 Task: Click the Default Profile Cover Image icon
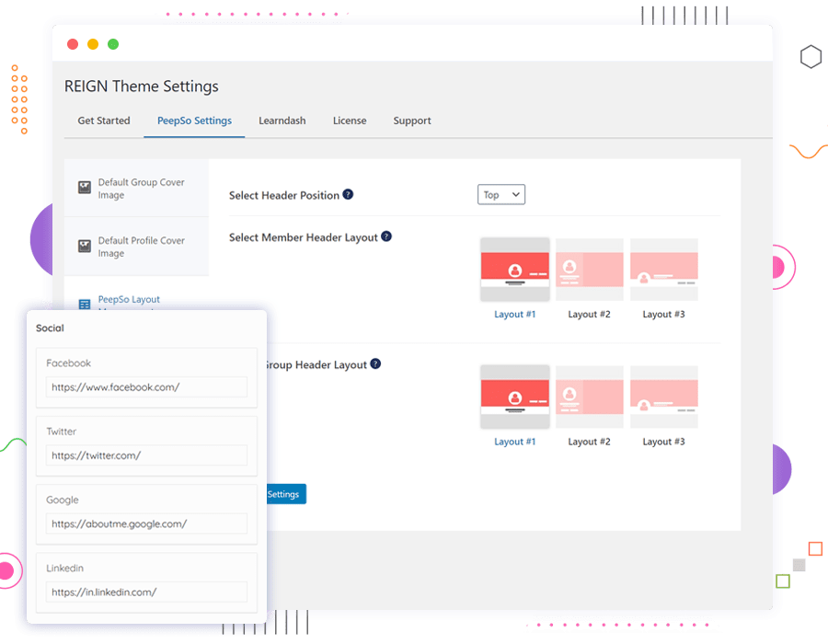coord(85,246)
